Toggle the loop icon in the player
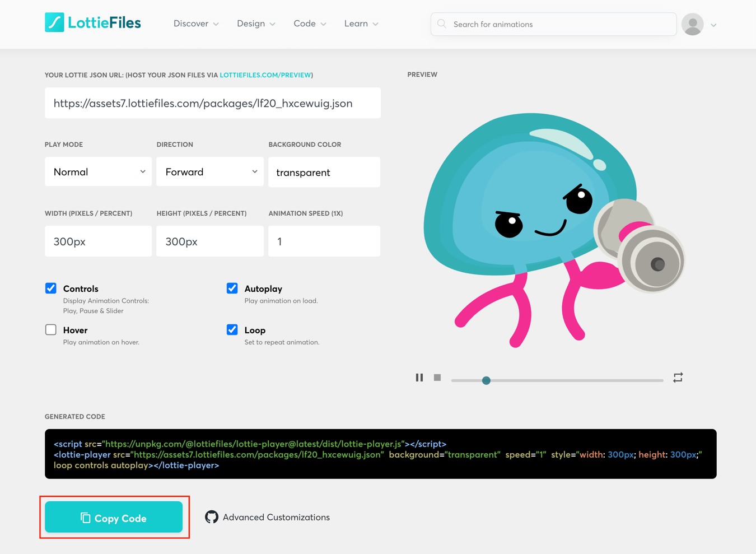The image size is (756, 554). (678, 378)
